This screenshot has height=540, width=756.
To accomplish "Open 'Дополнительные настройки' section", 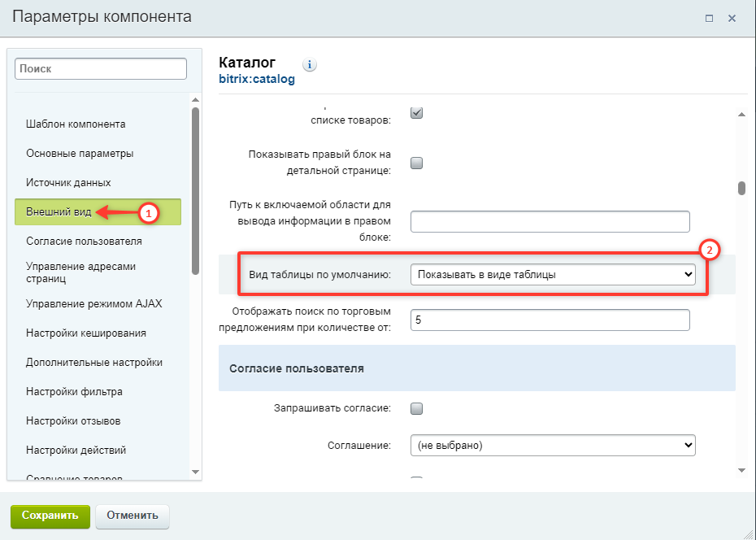I will tap(94, 363).
